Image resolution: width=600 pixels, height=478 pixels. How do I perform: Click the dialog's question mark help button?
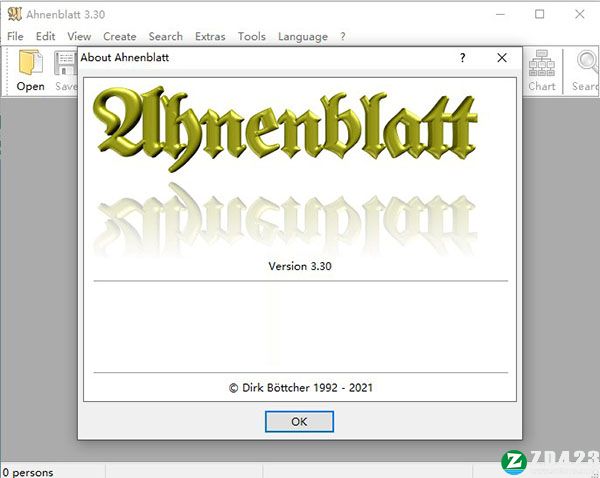tap(463, 58)
